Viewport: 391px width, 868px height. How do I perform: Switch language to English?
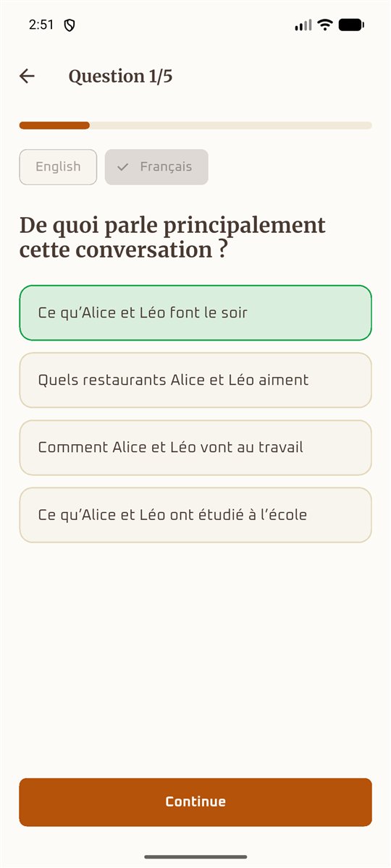tap(58, 167)
